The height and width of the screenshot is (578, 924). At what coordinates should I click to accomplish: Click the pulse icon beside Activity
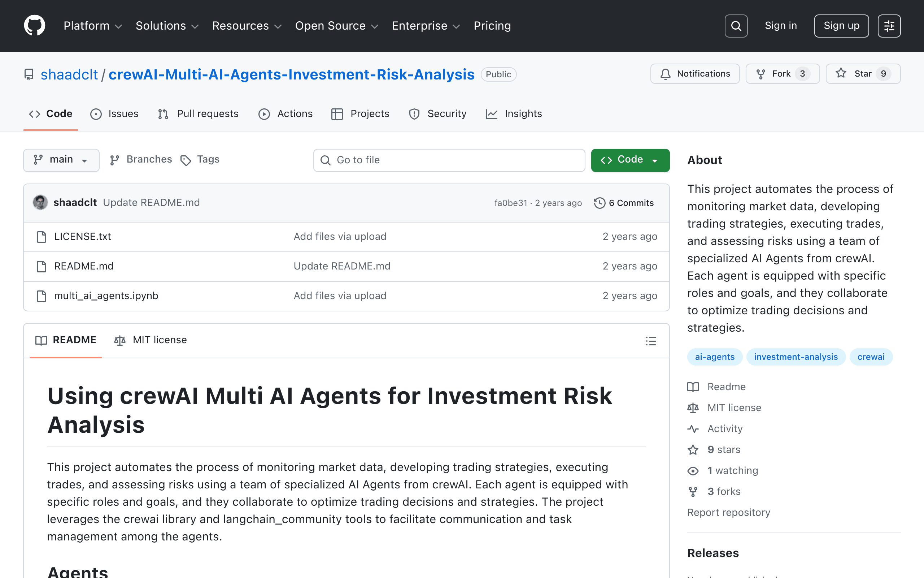[x=693, y=429]
